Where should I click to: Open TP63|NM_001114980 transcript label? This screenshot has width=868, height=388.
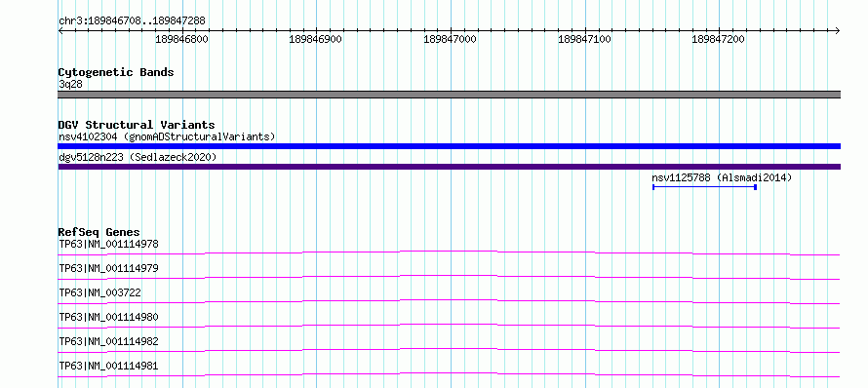tap(108, 317)
